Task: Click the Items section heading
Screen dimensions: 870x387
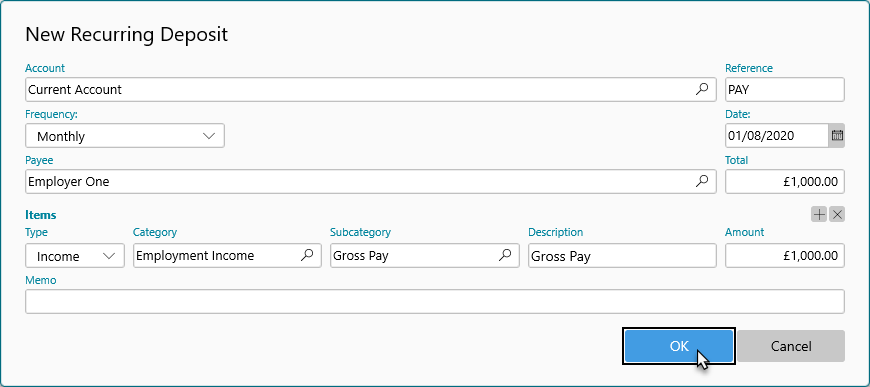Action: pos(41,215)
